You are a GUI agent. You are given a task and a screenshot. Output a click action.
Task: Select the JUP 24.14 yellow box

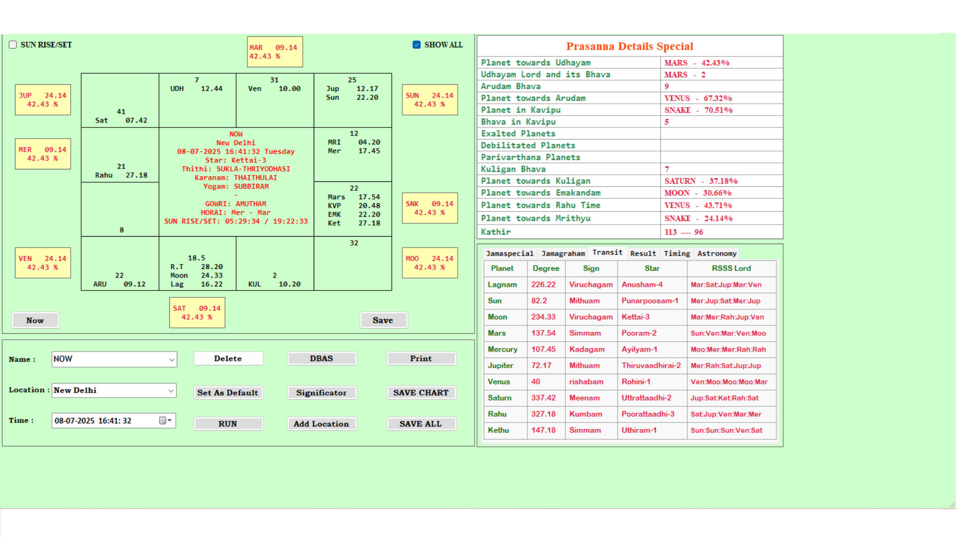(x=43, y=100)
